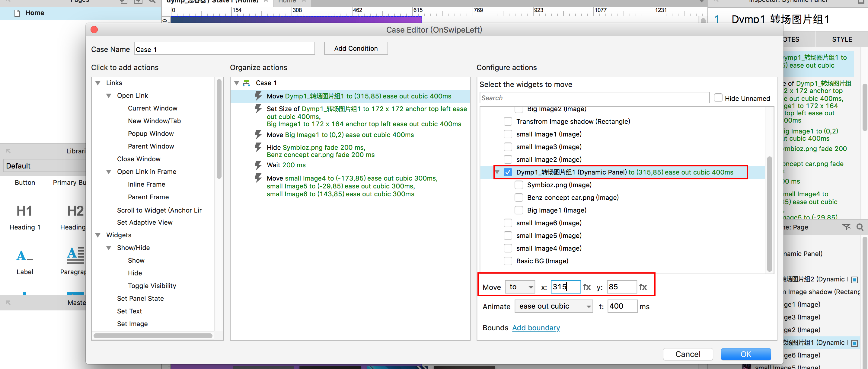Switch to the STYLE tab in inspector
Image resolution: width=868 pixels, height=369 pixels.
pos(841,40)
